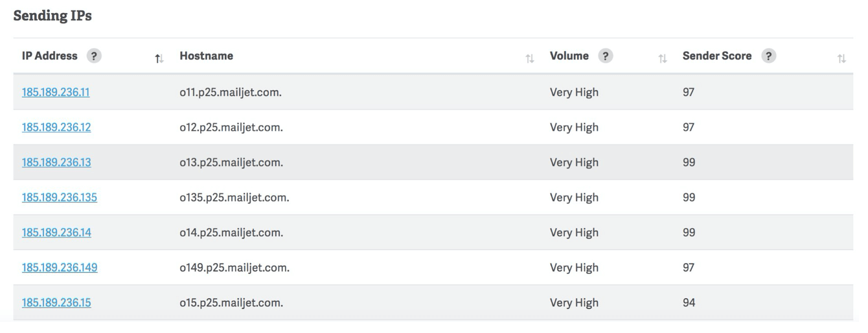Open IP link 185.189.236.149
The width and height of the screenshot is (868, 333).
coord(60,267)
